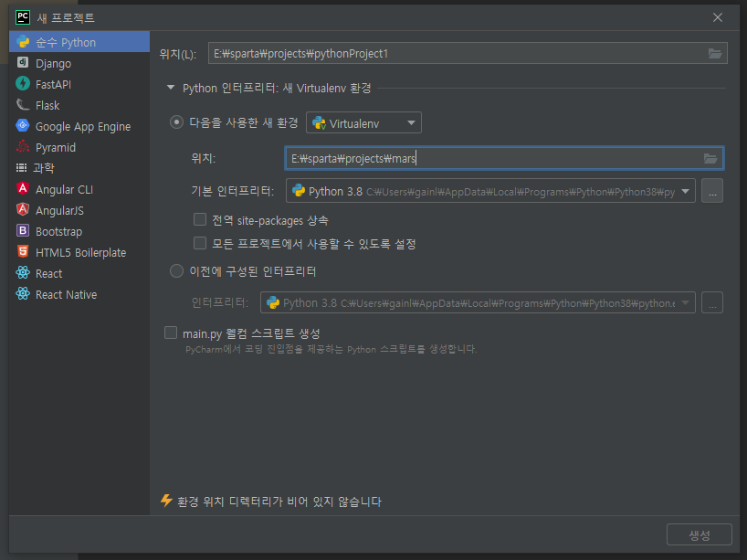Click the 새 프로젝트 title text
The image size is (747, 560).
click(x=66, y=18)
